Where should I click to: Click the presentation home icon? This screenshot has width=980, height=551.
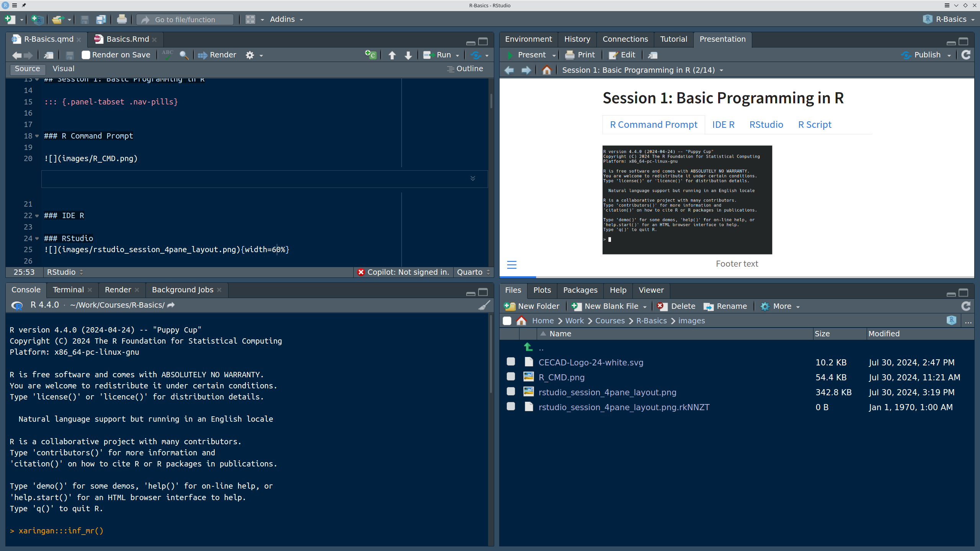[x=547, y=70]
